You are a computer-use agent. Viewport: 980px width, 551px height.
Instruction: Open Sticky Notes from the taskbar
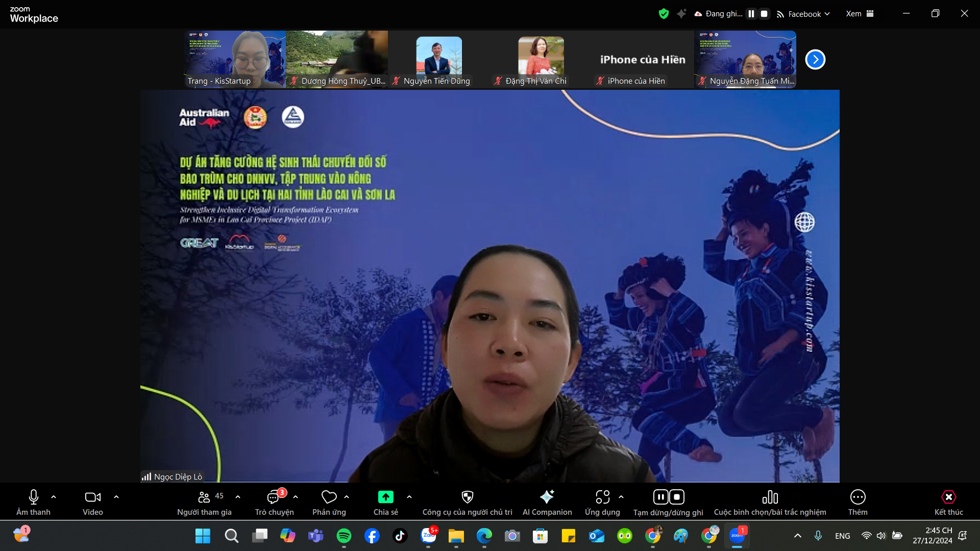pos(569,536)
